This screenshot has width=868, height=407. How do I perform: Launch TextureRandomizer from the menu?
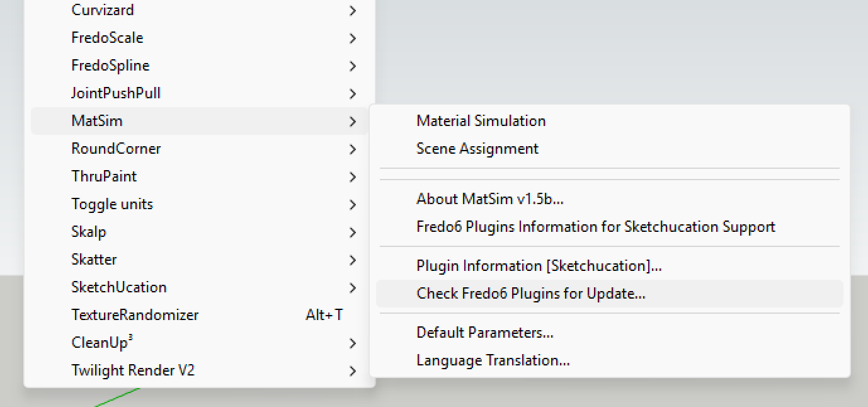135,315
